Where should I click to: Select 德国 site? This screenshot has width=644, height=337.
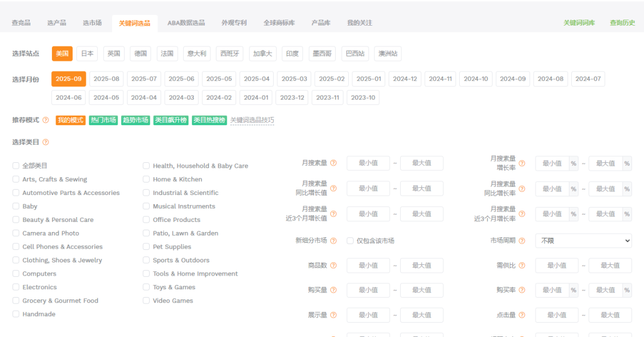141,54
